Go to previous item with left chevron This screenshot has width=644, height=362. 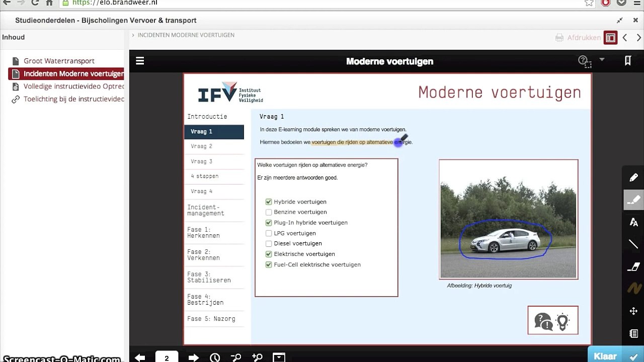click(625, 38)
